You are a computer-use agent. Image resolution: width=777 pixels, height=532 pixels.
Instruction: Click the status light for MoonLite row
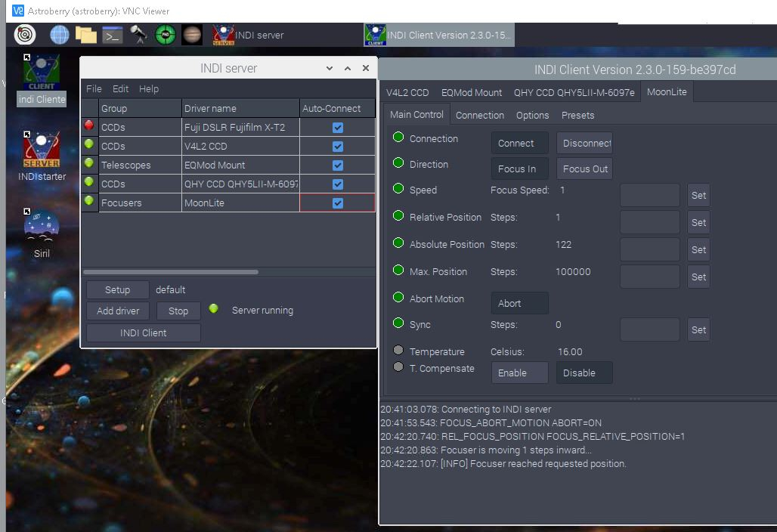tap(89, 200)
